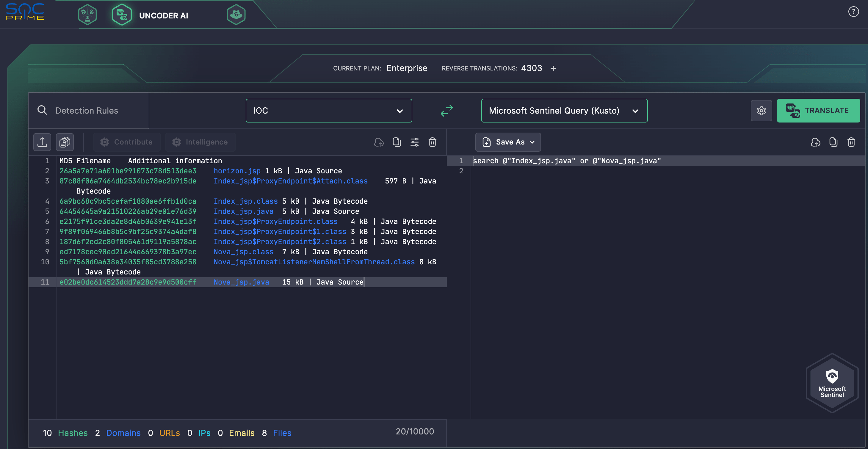Open the help question mark icon

tap(853, 12)
